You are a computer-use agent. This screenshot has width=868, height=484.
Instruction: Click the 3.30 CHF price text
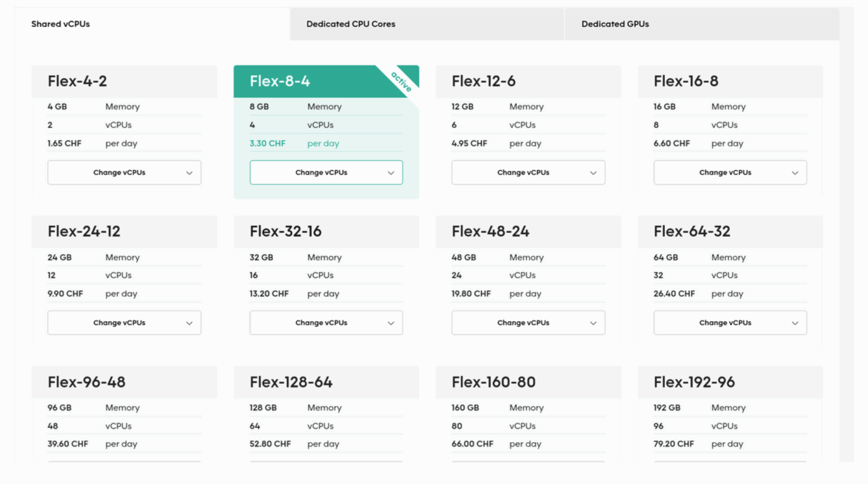(268, 144)
